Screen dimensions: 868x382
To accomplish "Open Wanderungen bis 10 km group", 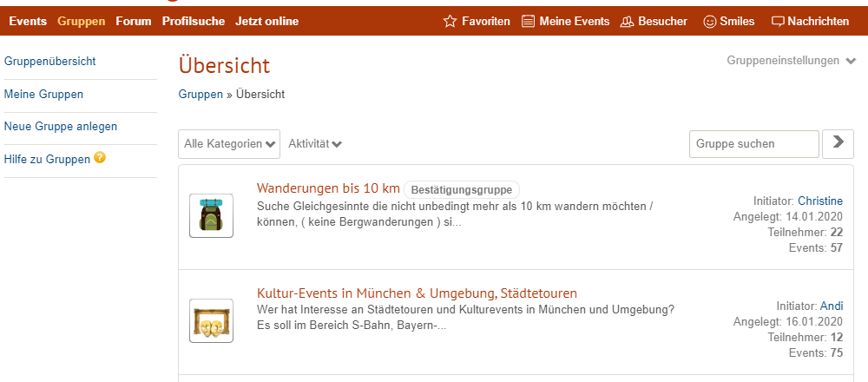I will (328, 188).
